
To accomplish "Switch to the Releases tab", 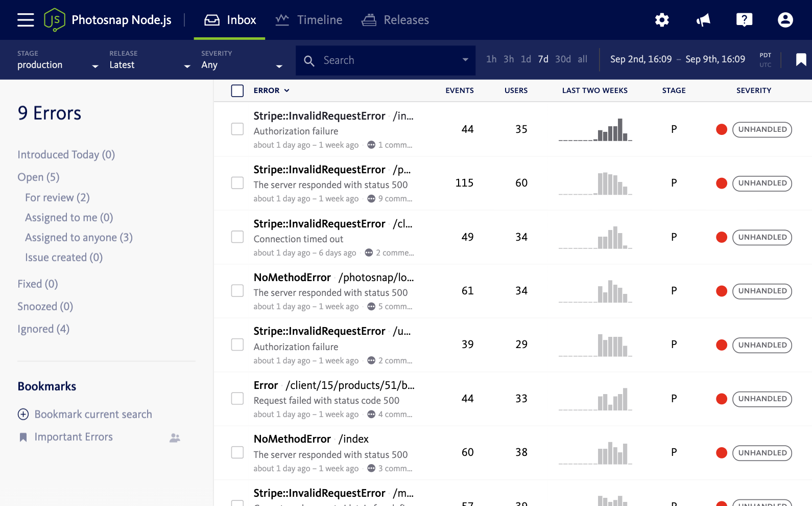I will 395,20.
